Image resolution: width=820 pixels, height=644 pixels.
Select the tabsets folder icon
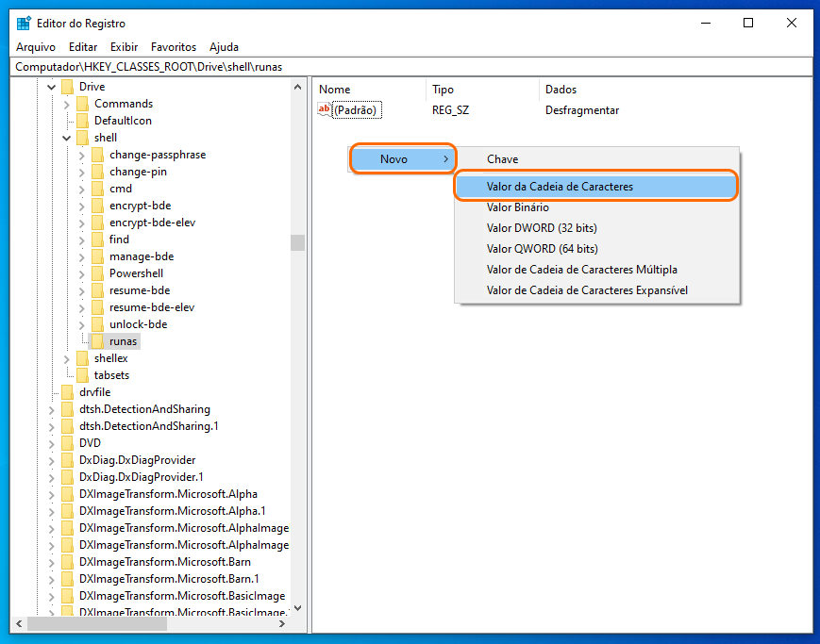pyautogui.click(x=83, y=375)
